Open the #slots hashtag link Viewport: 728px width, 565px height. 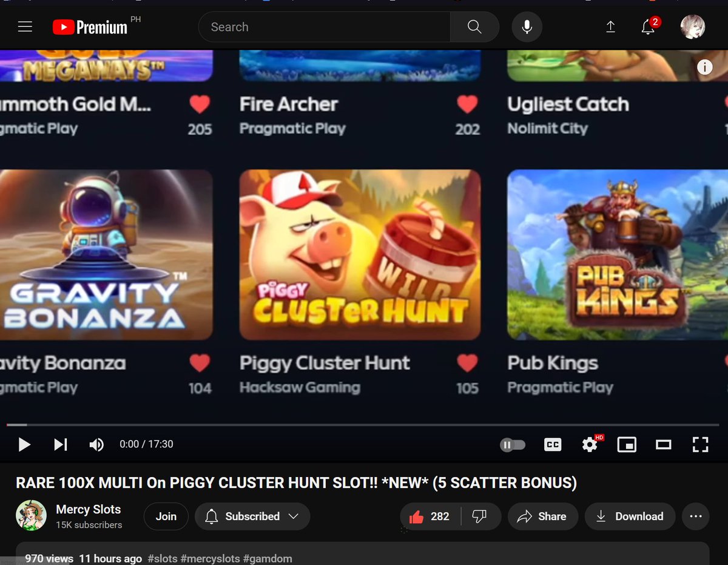[162, 558]
